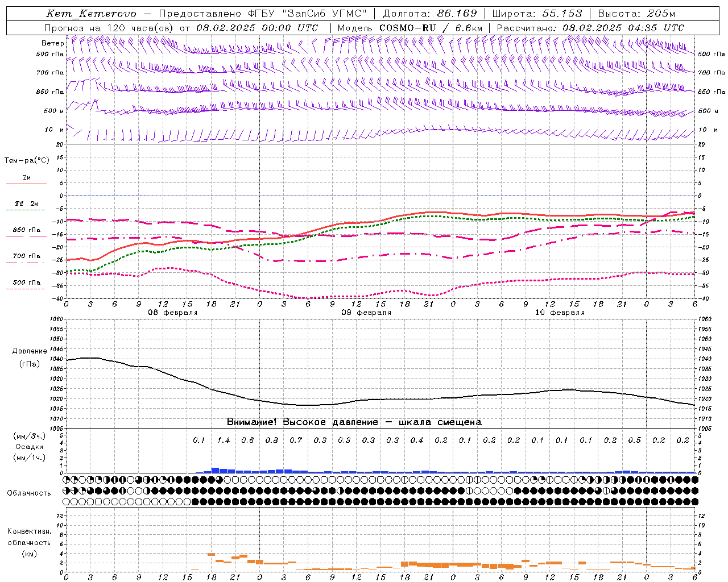The height and width of the screenshot is (582, 728).
Task: Click the 850 гПа wind level label, left side
Action: (x=50, y=92)
